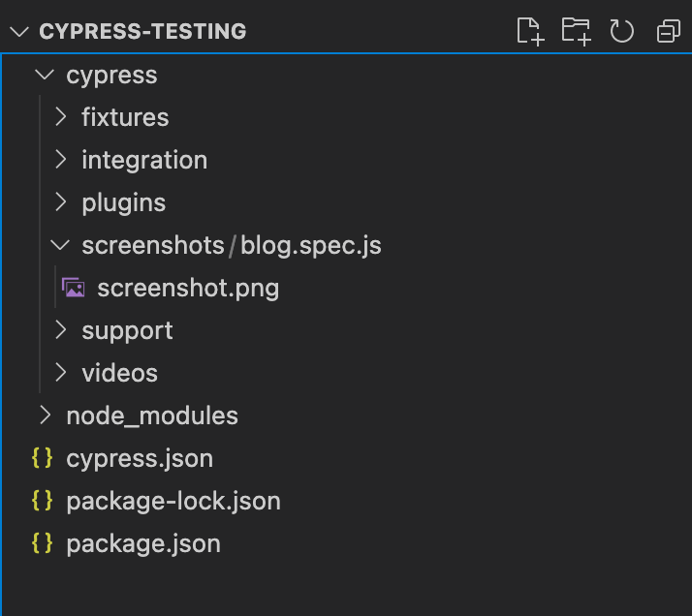
Task: Collapse the screenshots folder chevron
Action: pyautogui.click(x=61, y=245)
